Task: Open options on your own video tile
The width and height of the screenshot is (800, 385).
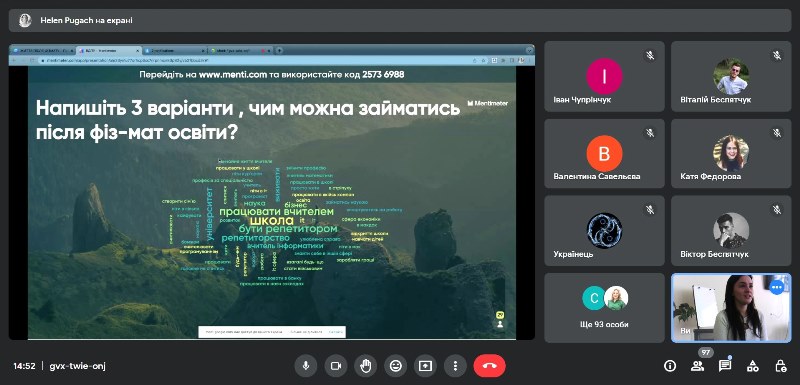Action: (x=777, y=288)
